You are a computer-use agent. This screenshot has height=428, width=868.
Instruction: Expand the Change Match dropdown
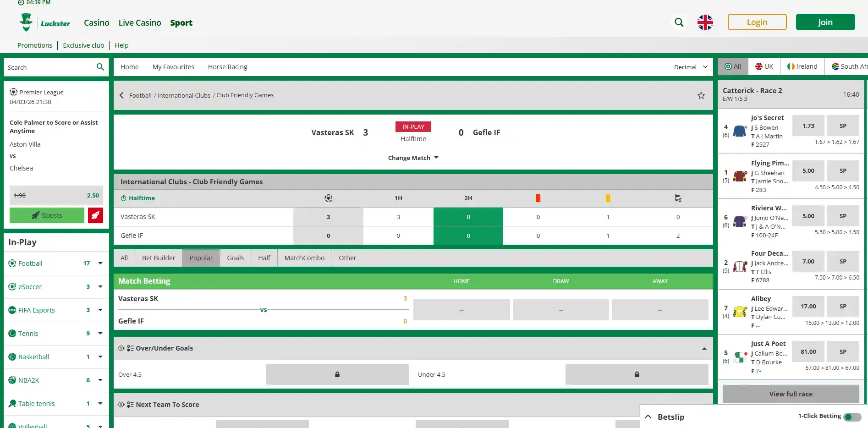(x=413, y=158)
